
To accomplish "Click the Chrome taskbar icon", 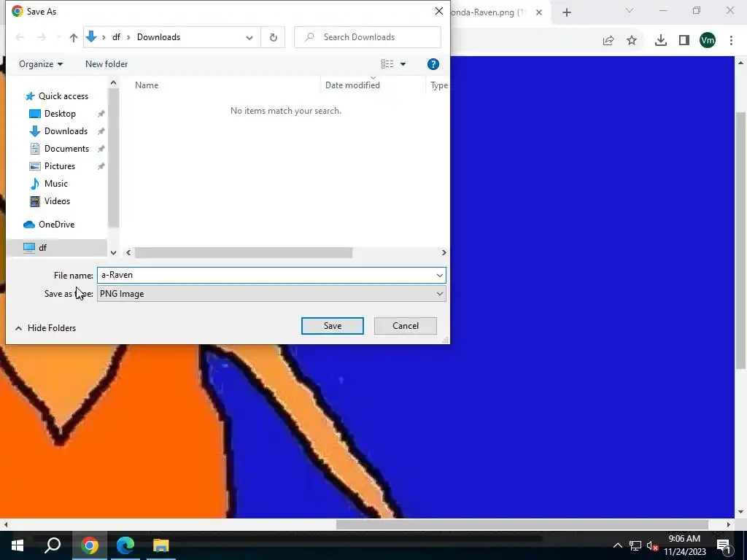I will coord(90,545).
